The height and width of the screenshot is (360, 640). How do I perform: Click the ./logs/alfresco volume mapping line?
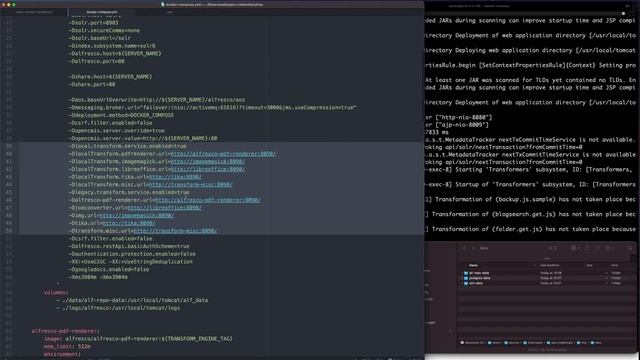point(118,308)
